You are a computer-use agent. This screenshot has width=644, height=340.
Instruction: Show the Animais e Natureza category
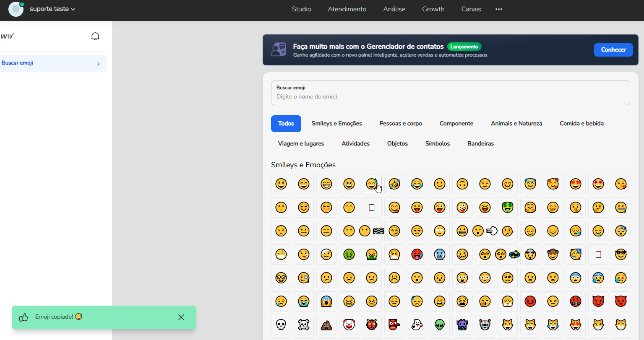pyautogui.click(x=516, y=124)
